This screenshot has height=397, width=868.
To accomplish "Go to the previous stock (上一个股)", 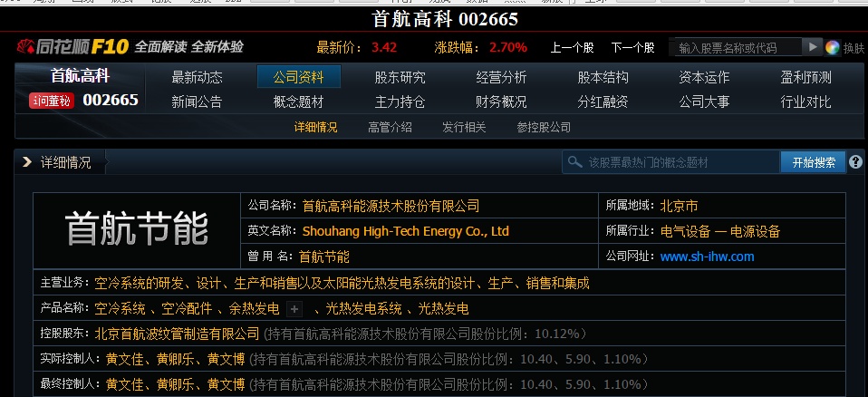I will (x=572, y=47).
